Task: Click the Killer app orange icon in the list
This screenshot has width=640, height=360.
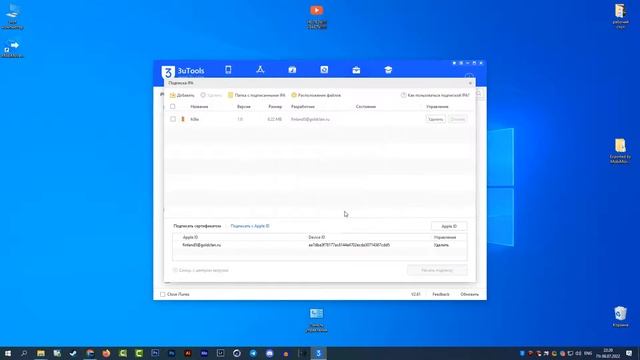Action: pos(183,119)
